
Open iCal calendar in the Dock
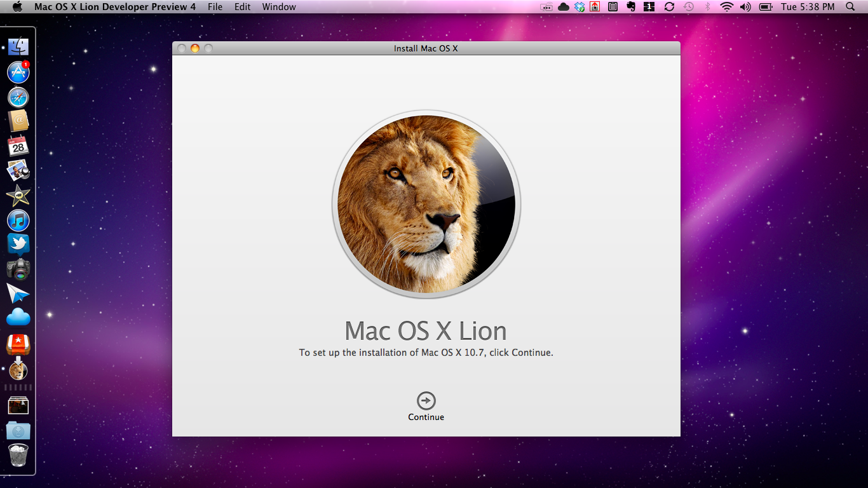coord(18,146)
